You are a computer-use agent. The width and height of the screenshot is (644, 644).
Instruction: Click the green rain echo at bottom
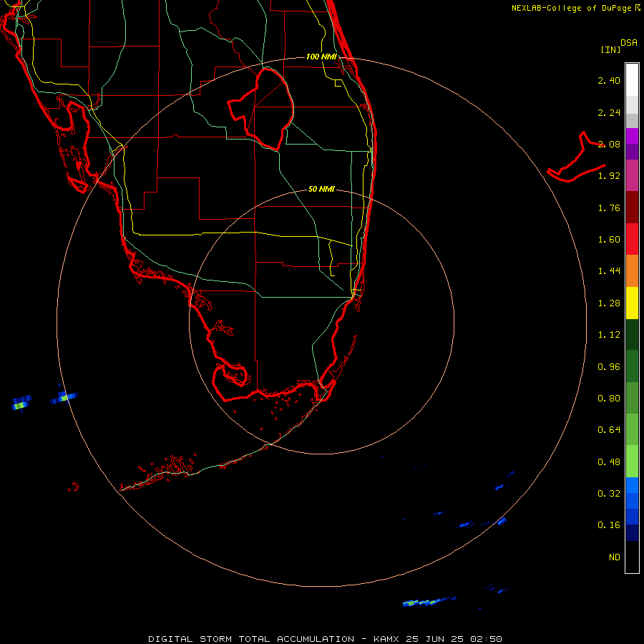[x=428, y=602]
